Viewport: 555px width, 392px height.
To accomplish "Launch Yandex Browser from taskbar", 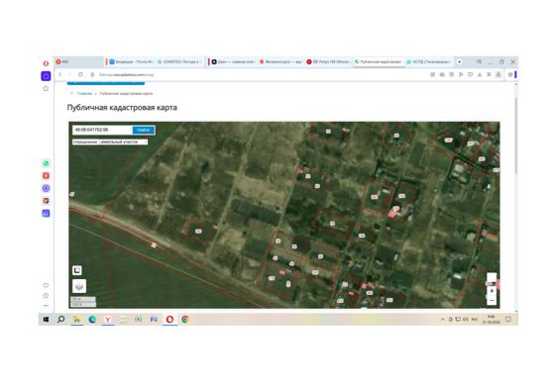I will click(108, 319).
